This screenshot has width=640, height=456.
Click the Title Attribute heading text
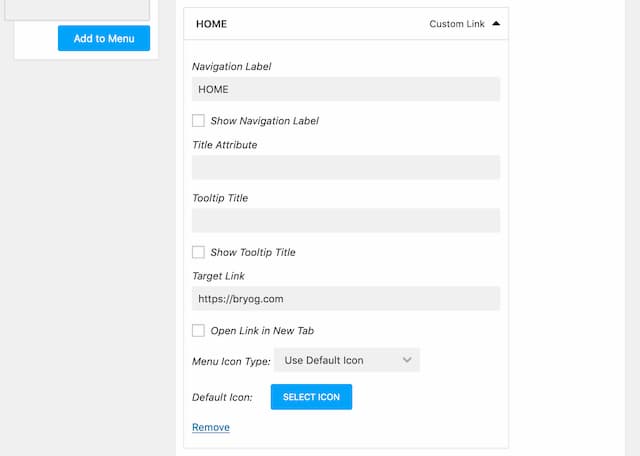pyautogui.click(x=224, y=145)
